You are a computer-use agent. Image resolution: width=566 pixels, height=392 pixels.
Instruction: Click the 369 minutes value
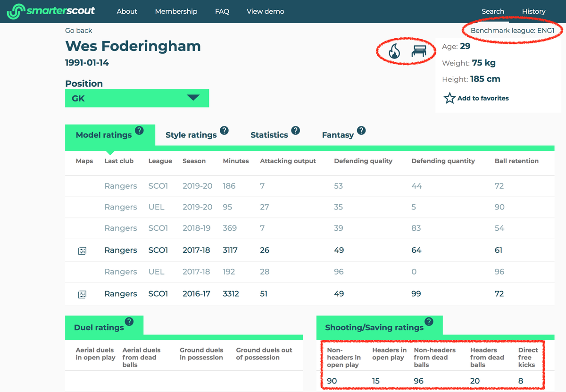pyautogui.click(x=229, y=228)
